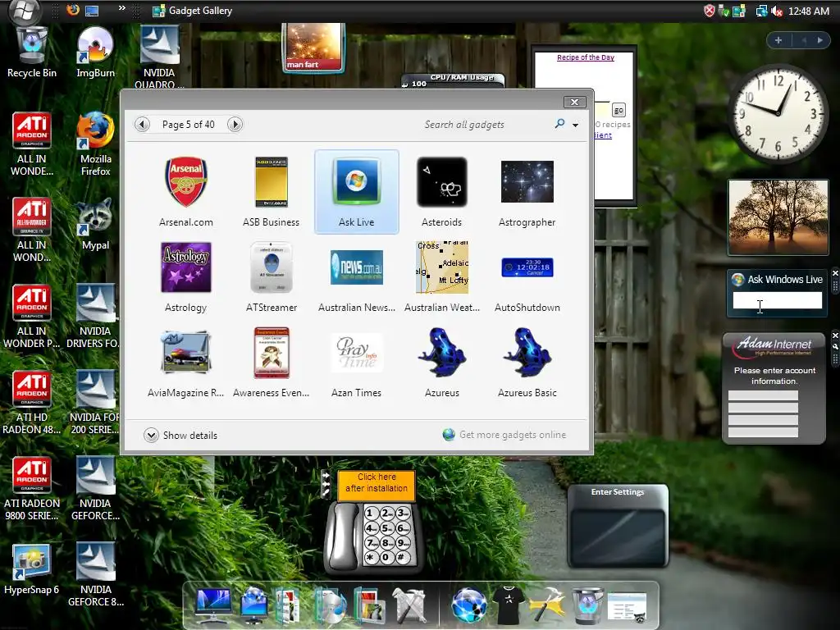Select the Asteroids gadget
This screenshot has width=840, height=630.
(x=441, y=192)
